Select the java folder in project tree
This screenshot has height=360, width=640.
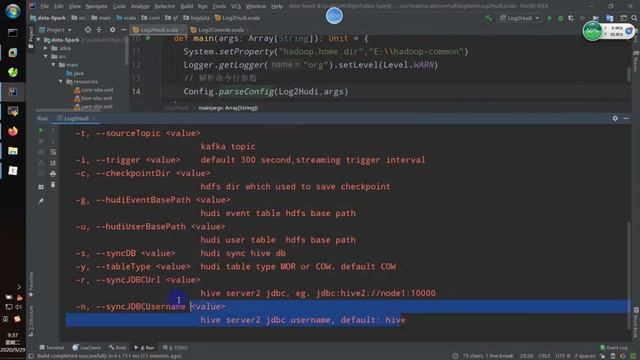[x=75, y=73]
